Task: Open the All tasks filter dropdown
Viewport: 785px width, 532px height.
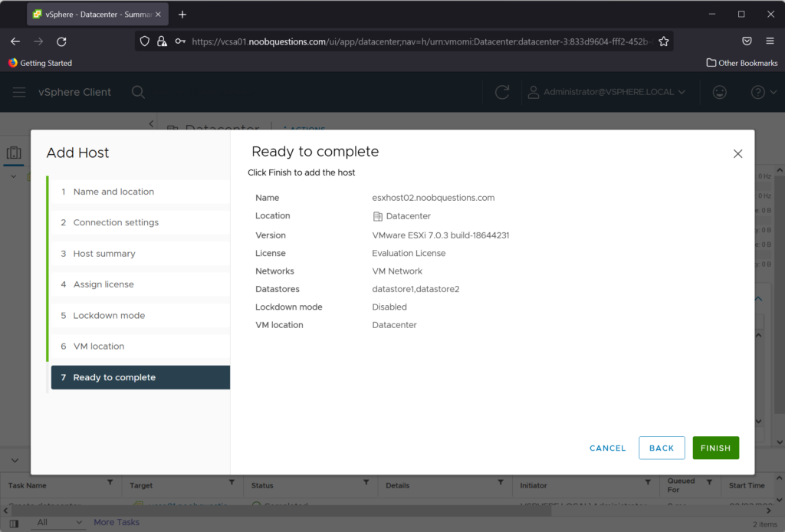Action: pyautogui.click(x=59, y=523)
